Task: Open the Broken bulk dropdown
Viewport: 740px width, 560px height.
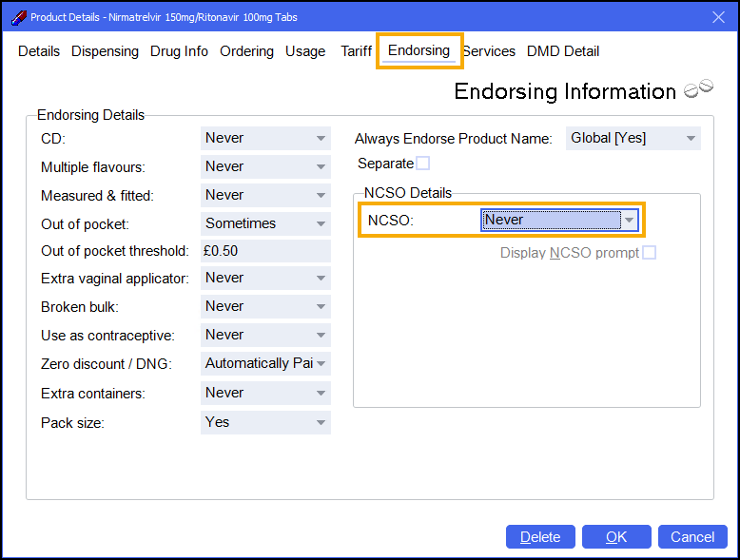Action: [x=265, y=307]
